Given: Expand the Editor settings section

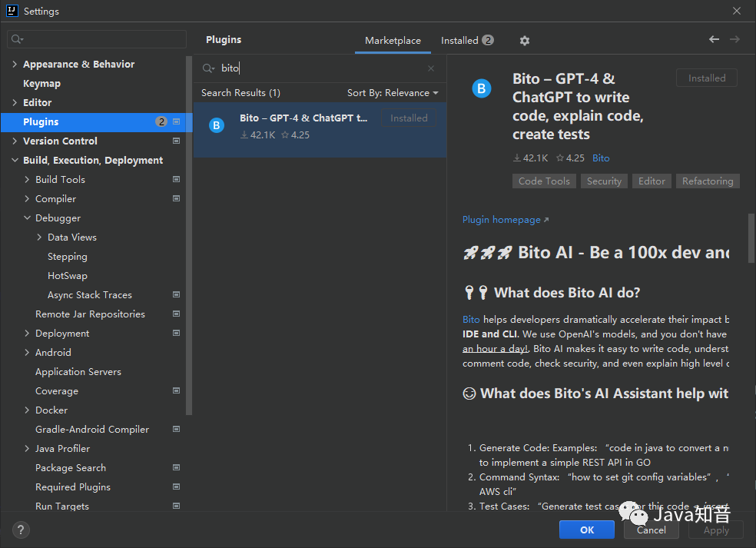Looking at the screenshot, I should pyautogui.click(x=15, y=102).
